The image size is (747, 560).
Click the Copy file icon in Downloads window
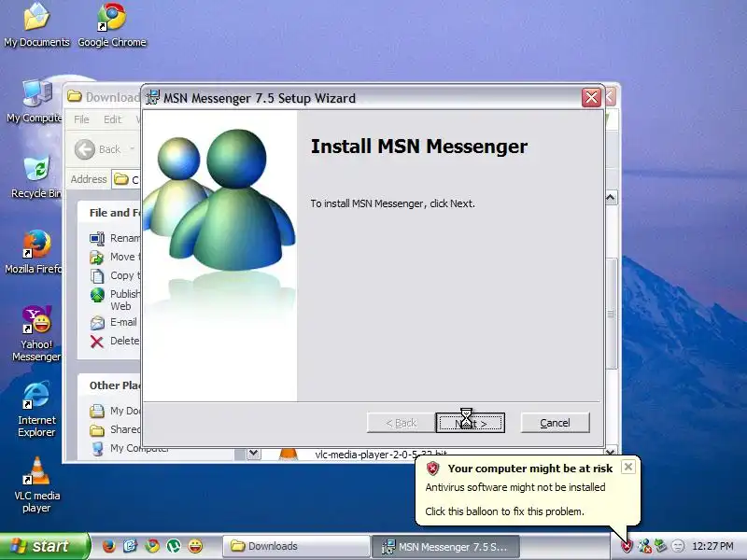[x=97, y=275]
